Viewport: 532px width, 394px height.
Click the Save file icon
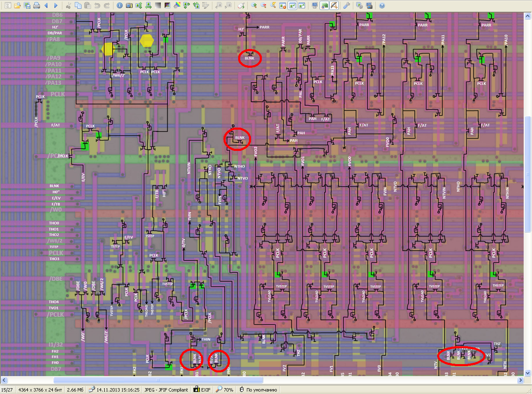27,6
